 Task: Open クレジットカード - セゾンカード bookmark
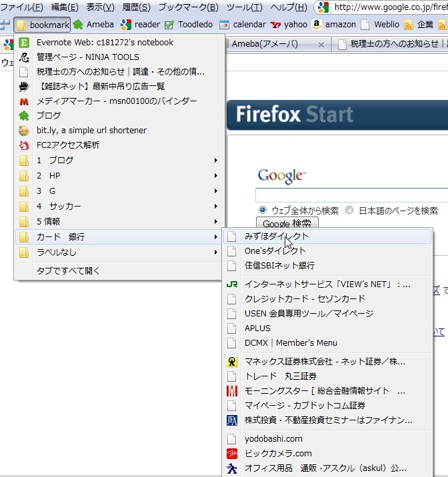click(327, 299)
